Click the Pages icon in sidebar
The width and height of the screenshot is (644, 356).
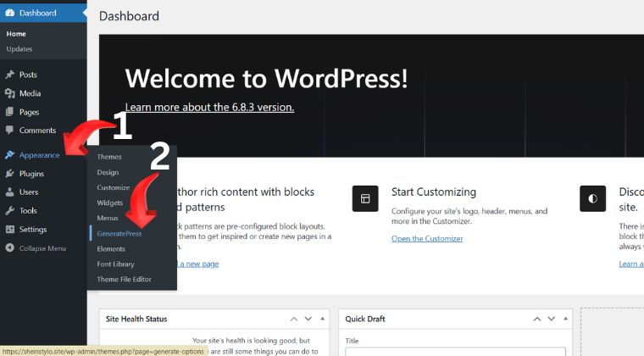(x=10, y=112)
